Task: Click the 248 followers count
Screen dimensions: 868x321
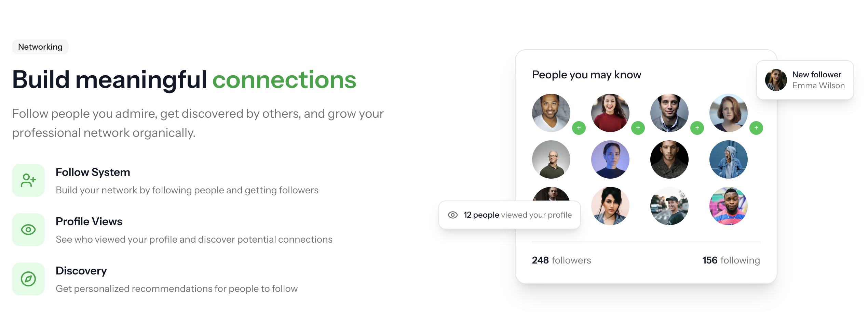Action: point(561,260)
